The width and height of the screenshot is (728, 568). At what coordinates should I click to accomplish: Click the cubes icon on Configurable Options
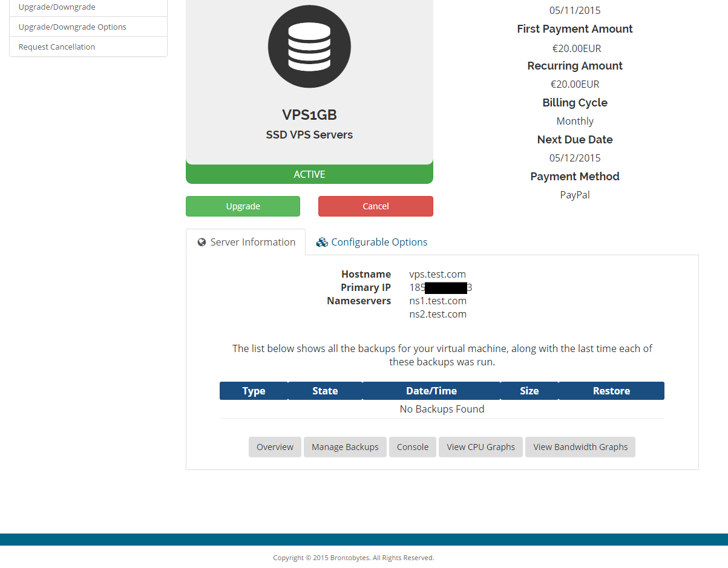322,243
